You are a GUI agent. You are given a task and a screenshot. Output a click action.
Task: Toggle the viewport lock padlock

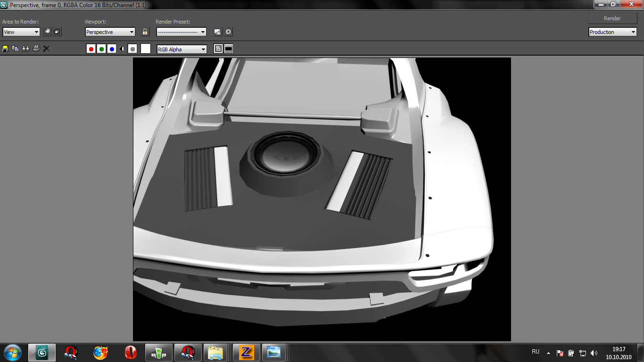[x=145, y=32]
